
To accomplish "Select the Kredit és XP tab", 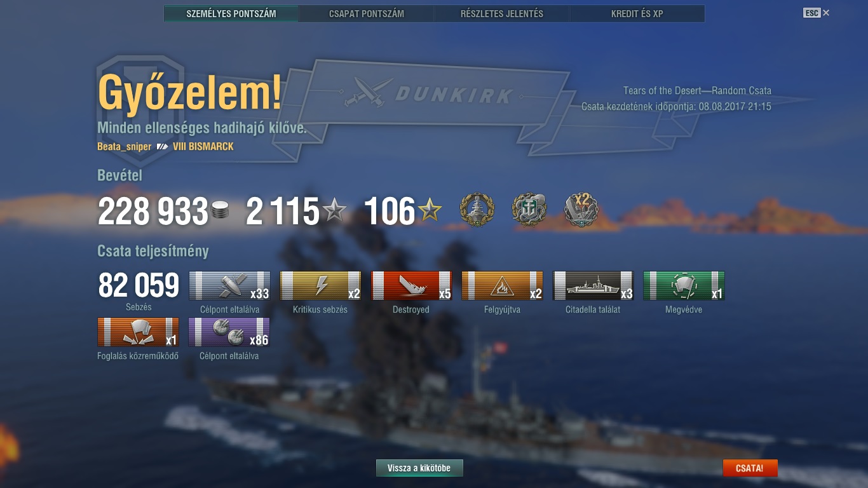I will point(637,13).
